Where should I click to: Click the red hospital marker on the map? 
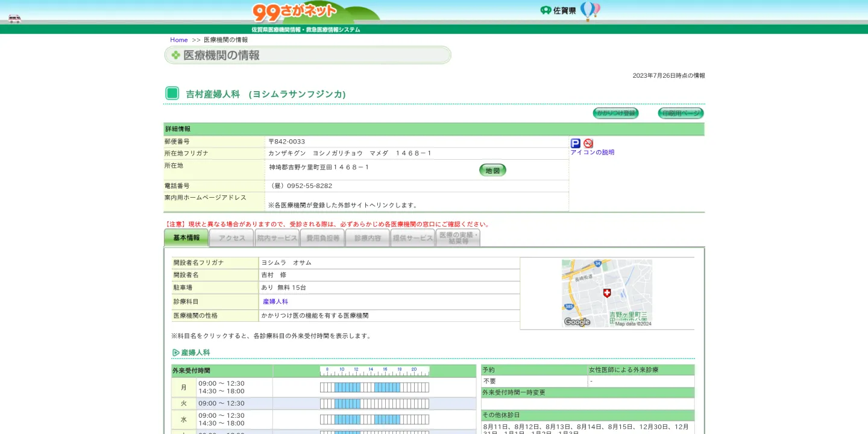tap(607, 293)
